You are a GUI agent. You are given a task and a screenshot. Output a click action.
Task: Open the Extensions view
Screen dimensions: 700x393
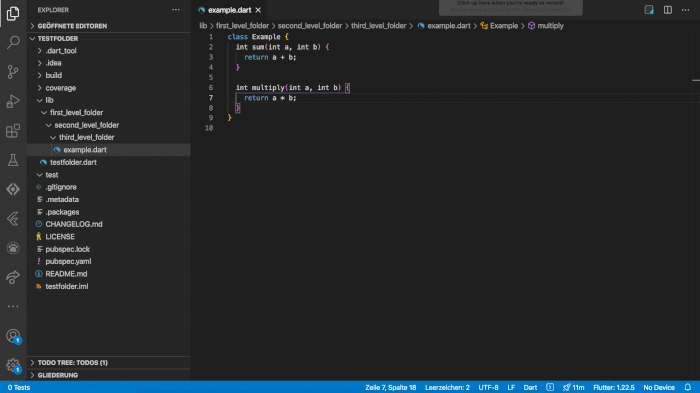tap(13, 131)
